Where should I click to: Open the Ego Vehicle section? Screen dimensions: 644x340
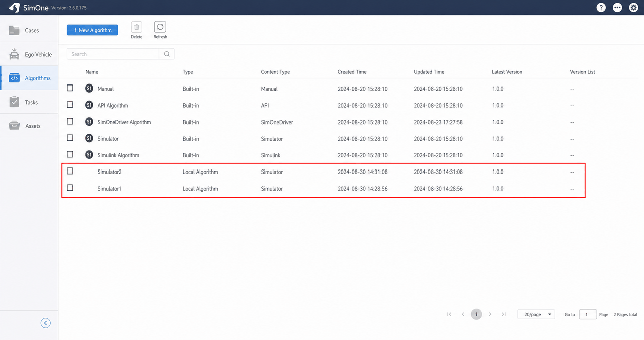click(x=29, y=54)
